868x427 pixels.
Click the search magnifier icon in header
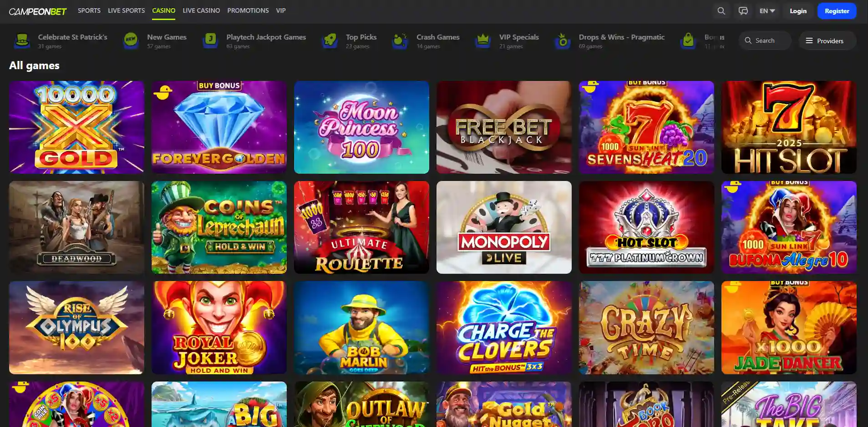pos(721,11)
